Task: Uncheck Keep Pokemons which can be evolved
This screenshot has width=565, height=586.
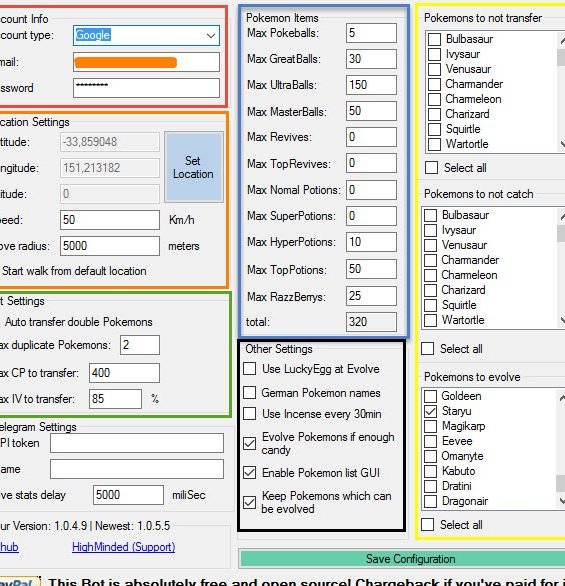Action: tap(249, 502)
